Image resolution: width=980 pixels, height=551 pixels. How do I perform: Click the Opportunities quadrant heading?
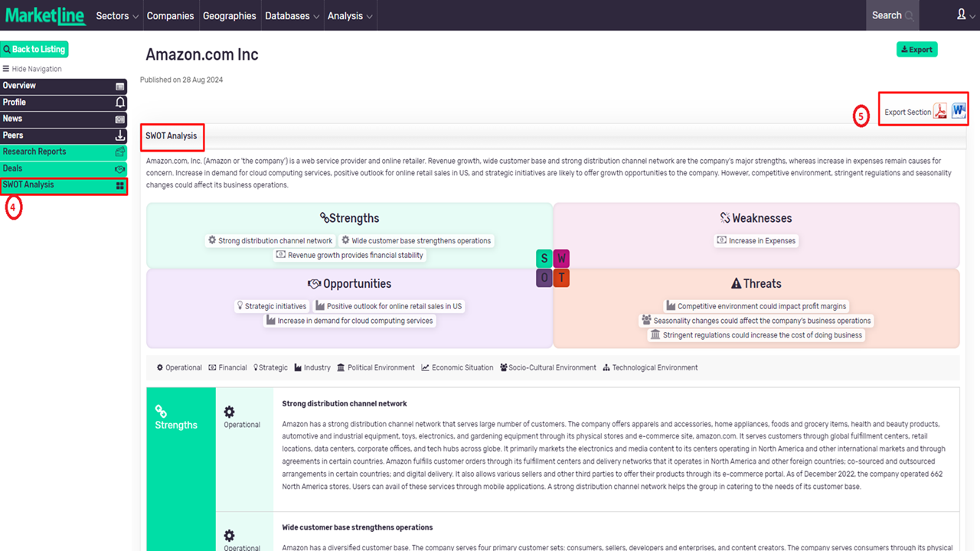point(349,284)
